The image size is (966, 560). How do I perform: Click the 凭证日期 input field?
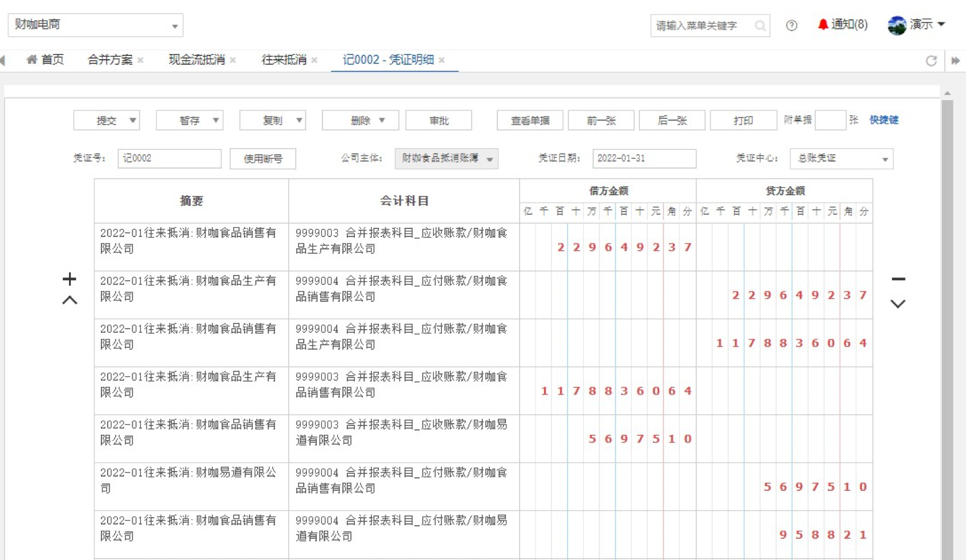pos(644,159)
